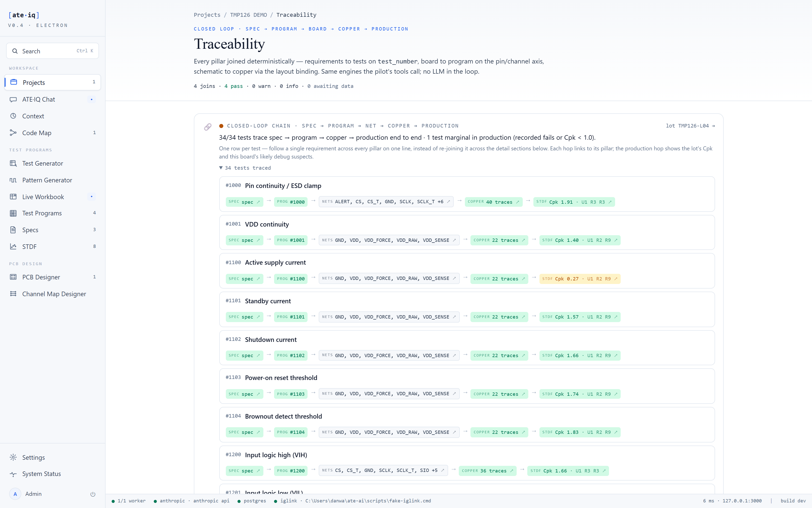Viewport: 812px width, 508px height.
Task: Open PROG #1102 chip
Action: click(x=291, y=355)
